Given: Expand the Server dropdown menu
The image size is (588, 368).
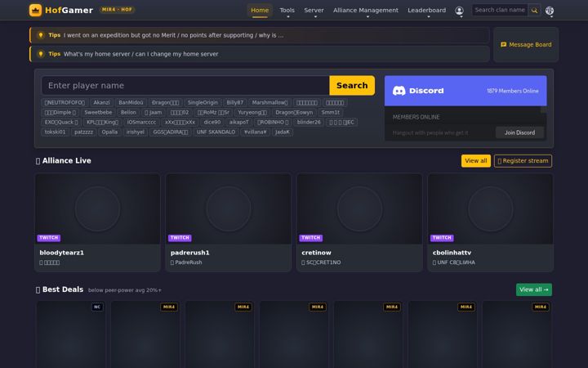Looking at the screenshot, I should click(314, 11).
